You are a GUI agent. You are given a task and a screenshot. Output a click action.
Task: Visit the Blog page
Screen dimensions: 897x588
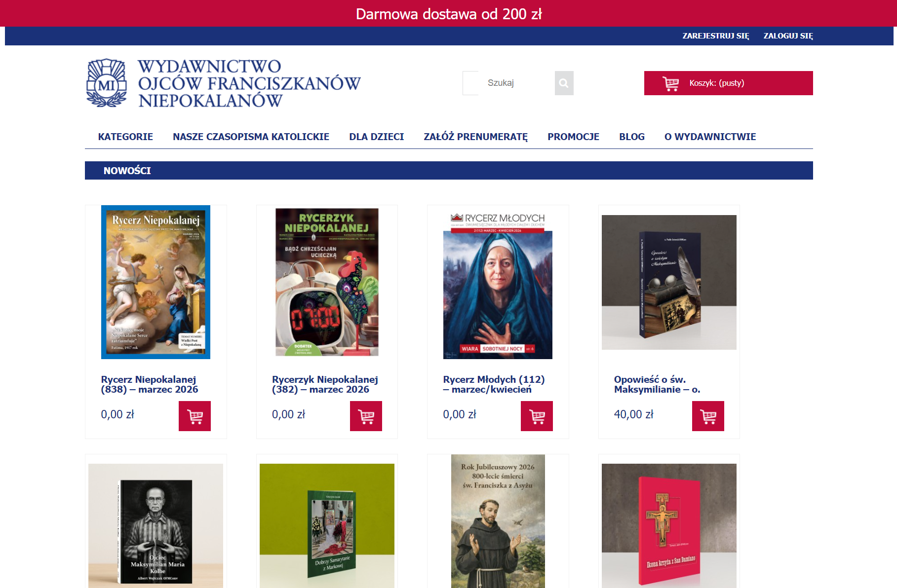tap(632, 137)
